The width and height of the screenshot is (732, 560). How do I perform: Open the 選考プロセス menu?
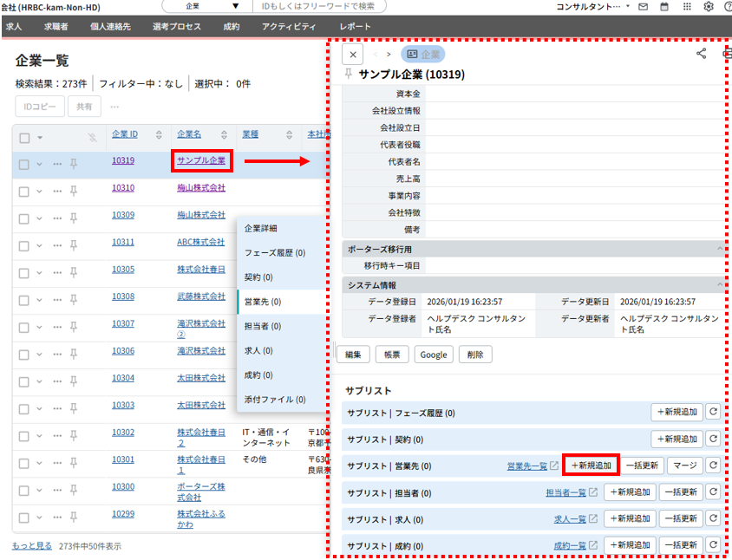click(176, 27)
